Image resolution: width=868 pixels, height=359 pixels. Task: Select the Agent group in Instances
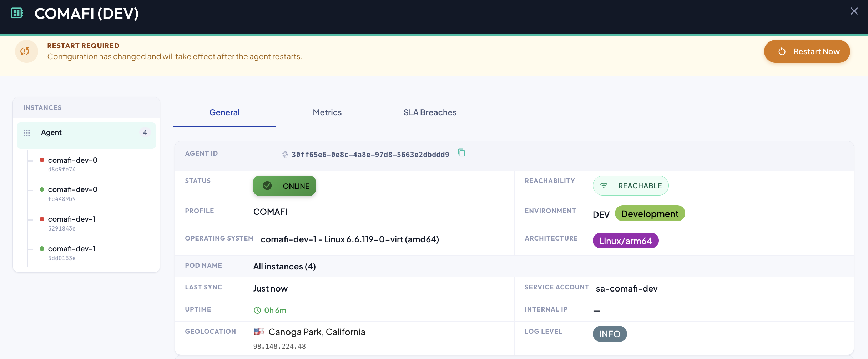[x=86, y=135]
